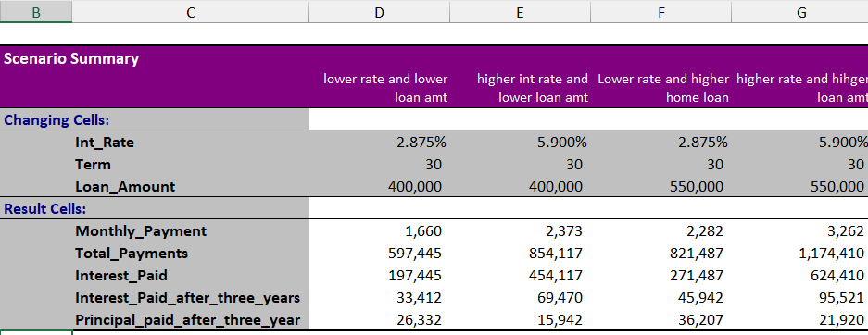Select column F header
Screen dimensions: 868x335
(661, 12)
